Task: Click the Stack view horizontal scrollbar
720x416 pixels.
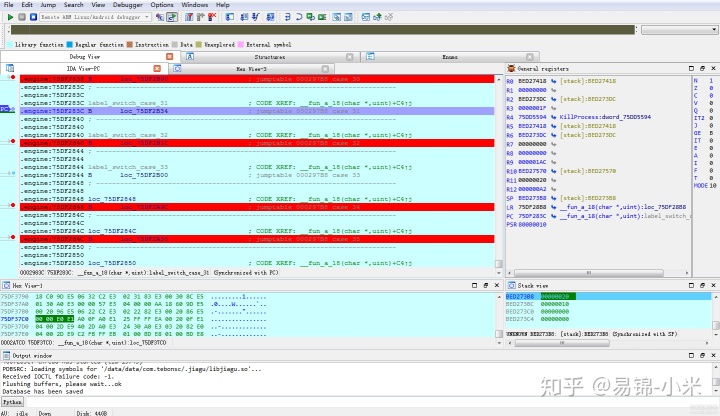Action: point(561,343)
